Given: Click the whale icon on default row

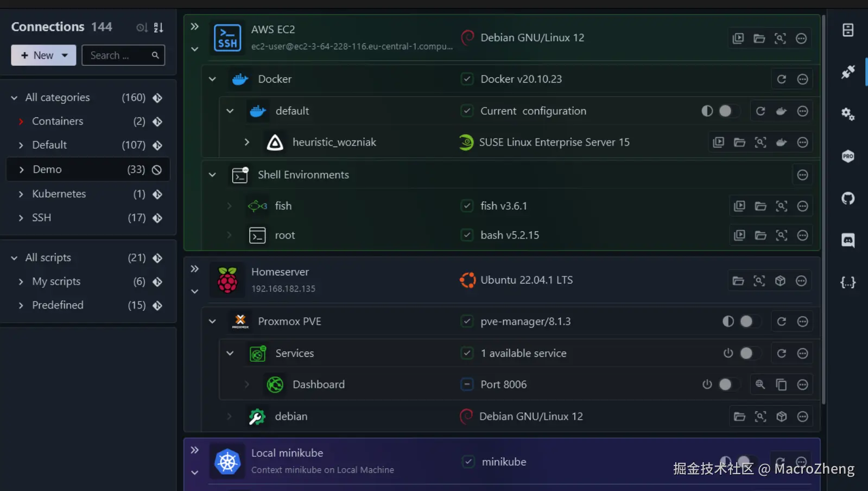Looking at the screenshot, I should (782, 111).
